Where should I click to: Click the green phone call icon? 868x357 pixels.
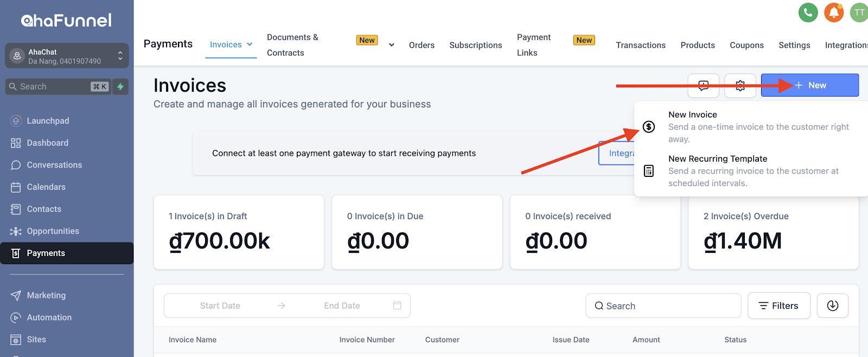coord(808,12)
